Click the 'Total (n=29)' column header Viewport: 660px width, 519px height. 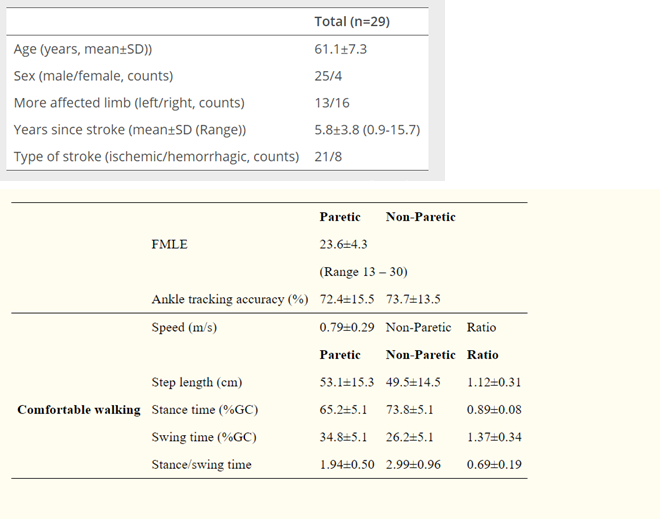tap(352, 21)
